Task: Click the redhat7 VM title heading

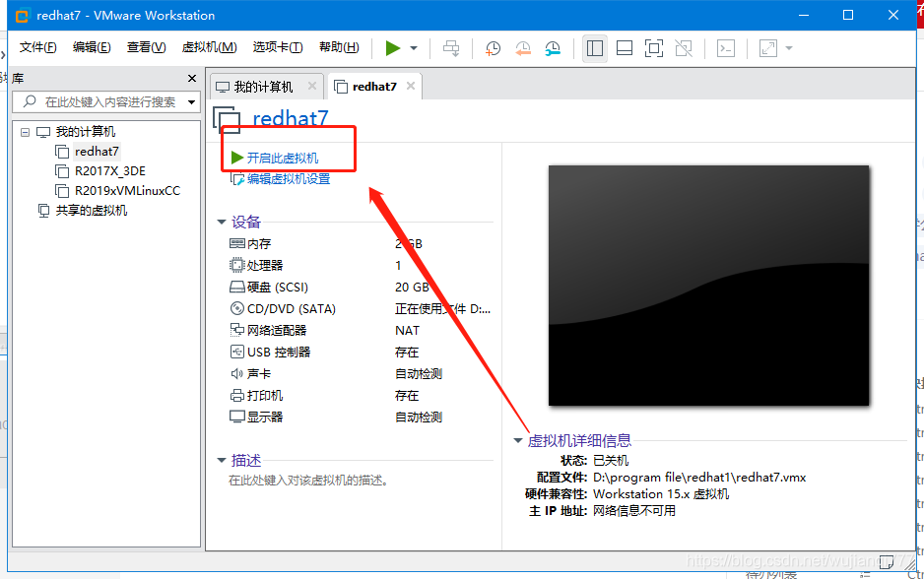Action: pos(290,118)
